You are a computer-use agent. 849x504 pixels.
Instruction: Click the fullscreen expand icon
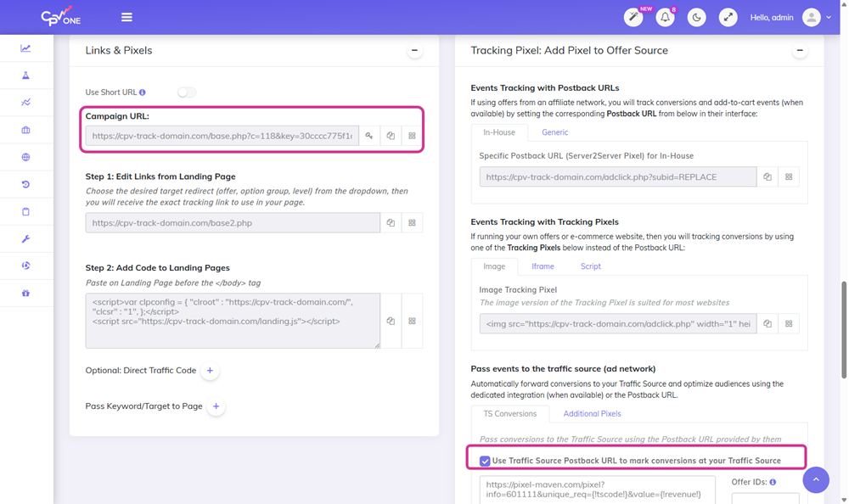(x=728, y=18)
